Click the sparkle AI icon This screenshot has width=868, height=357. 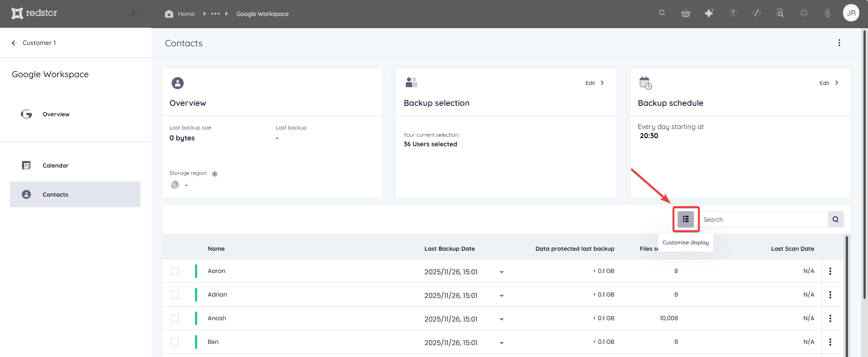(709, 13)
